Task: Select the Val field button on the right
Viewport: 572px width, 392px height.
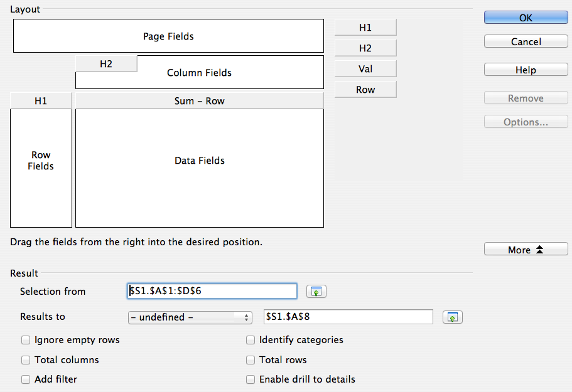Action: (x=365, y=69)
